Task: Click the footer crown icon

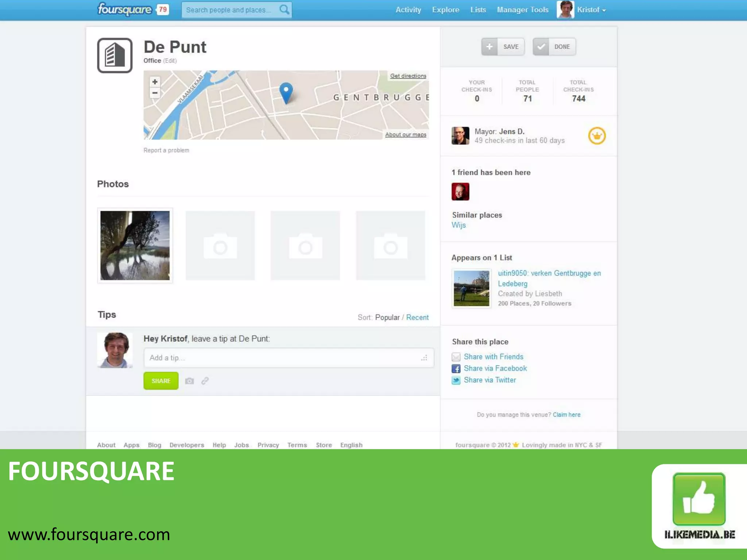Action: pyautogui.click(x=516, y=444)
